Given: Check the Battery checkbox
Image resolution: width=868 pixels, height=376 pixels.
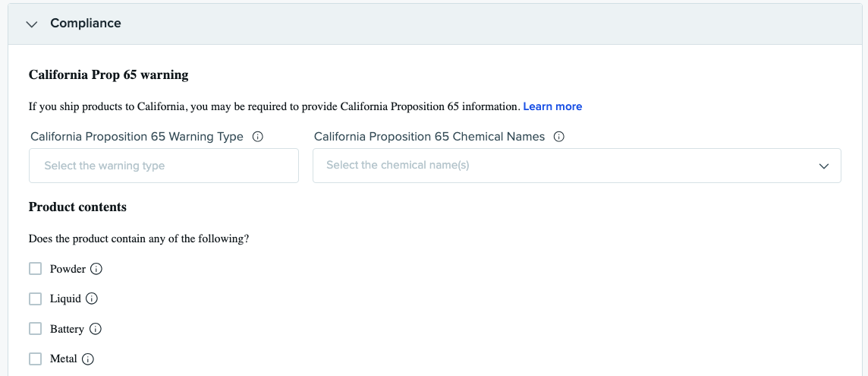Looking at the screenshot, I should click(x=35, y=329).
